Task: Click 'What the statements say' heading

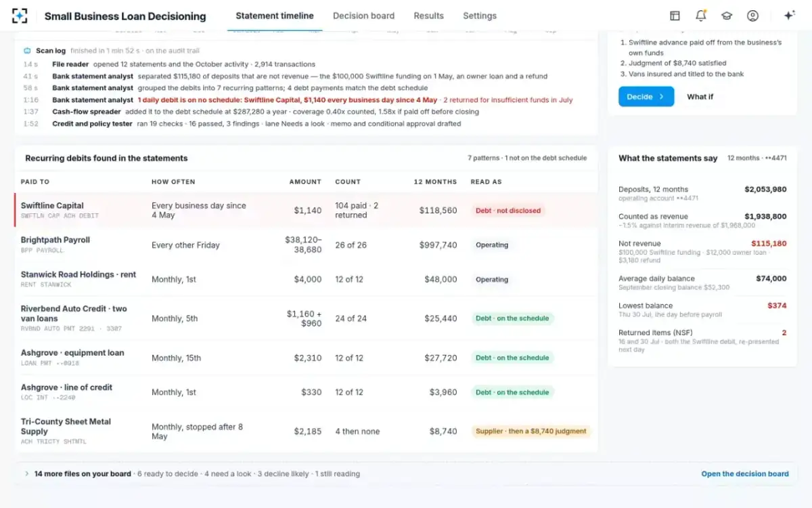Action: point(668,158)
